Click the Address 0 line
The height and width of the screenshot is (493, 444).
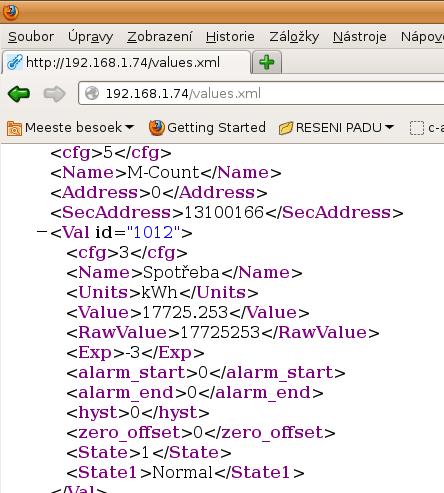159,192
